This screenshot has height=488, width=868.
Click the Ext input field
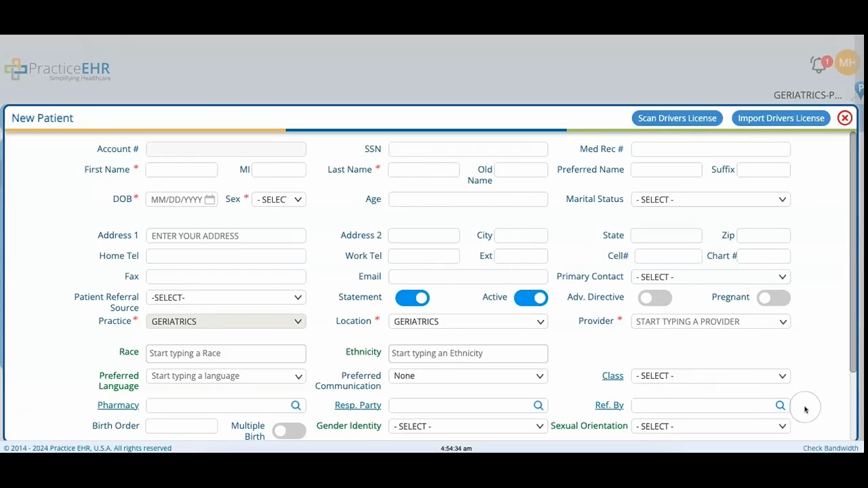click(521, 256)
